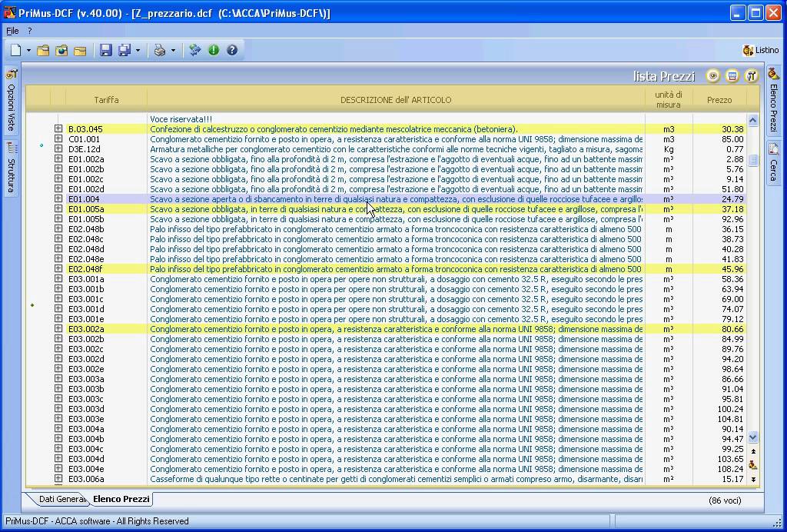Select tariff code E02.048b

86,229
